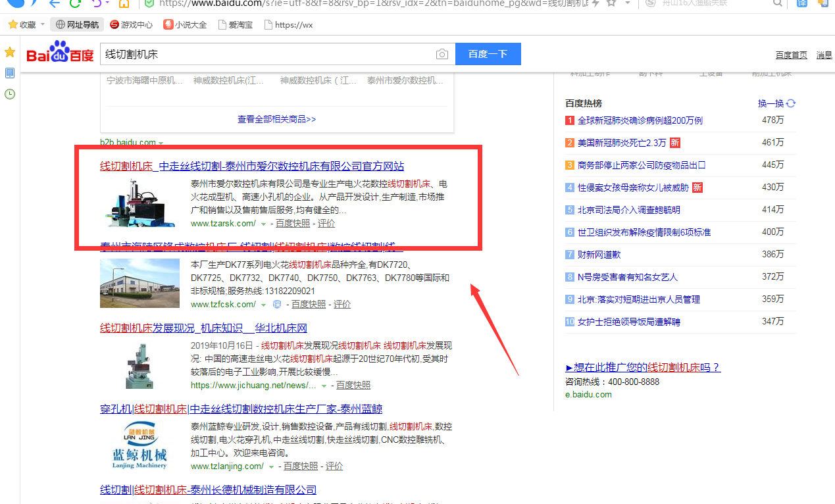This screenshot has width=835, height=504.
Task: Expand dropdown arrow beside www.tzfcsk.com
Action: click(263, 305)
